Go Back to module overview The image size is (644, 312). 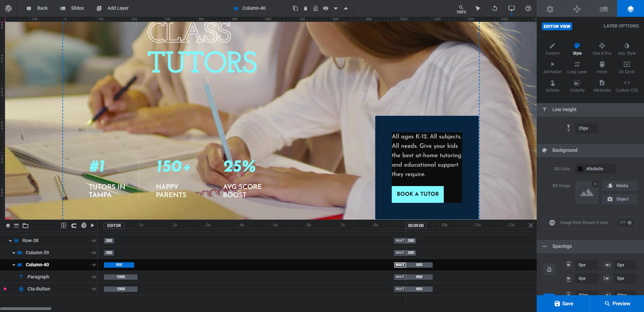37,8
